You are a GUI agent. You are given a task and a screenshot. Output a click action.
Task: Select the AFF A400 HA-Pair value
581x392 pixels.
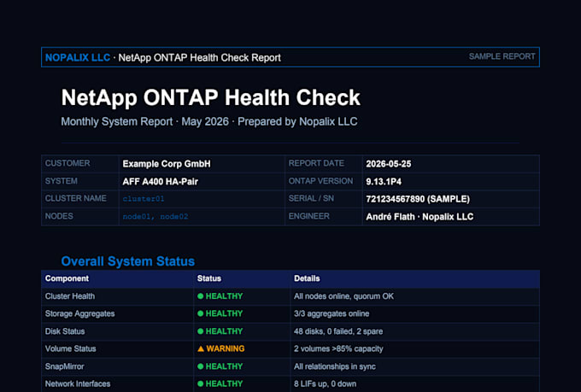coord(160,182)
